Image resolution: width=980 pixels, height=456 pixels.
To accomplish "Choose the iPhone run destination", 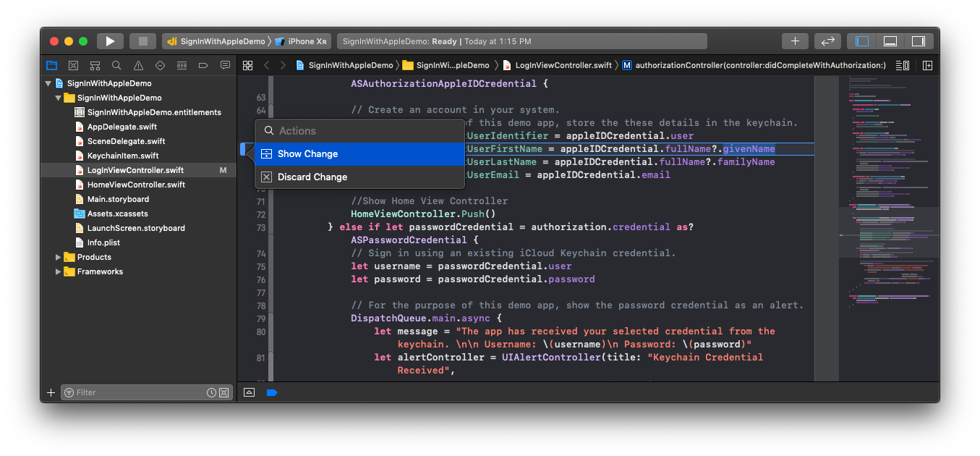I will click(x=302, y=41).
